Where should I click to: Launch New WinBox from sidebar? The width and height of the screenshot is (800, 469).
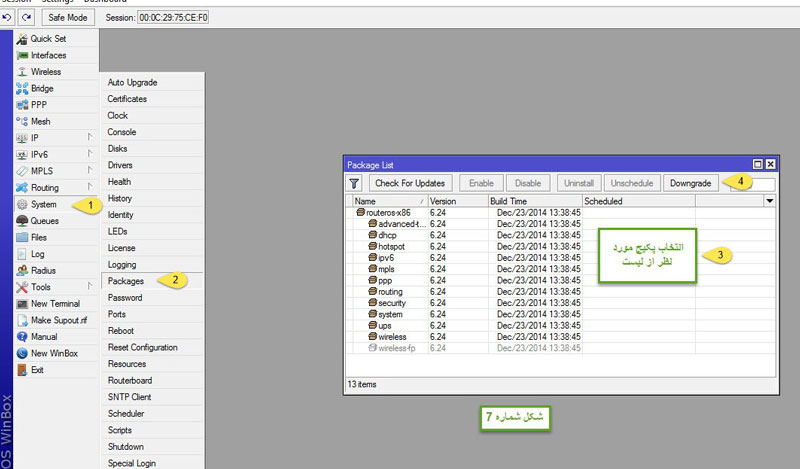point(56,353)
